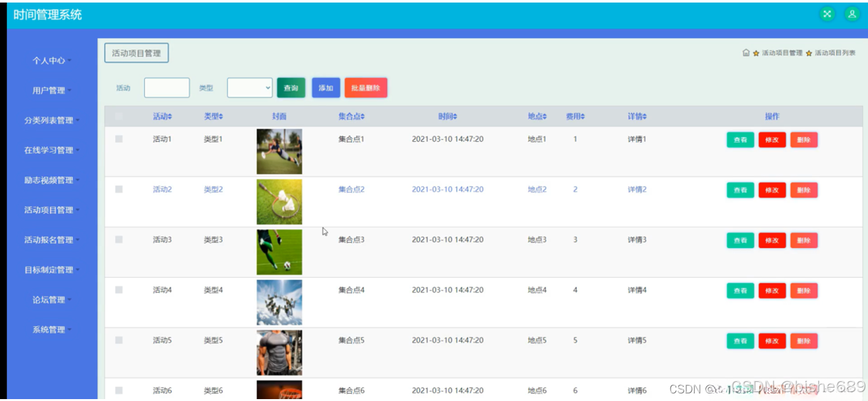Check the checkbox for 活动5 row

pos(119,340)
